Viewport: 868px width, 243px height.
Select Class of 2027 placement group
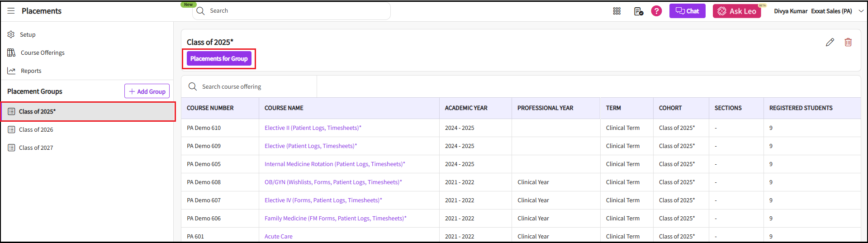point(36,148)
